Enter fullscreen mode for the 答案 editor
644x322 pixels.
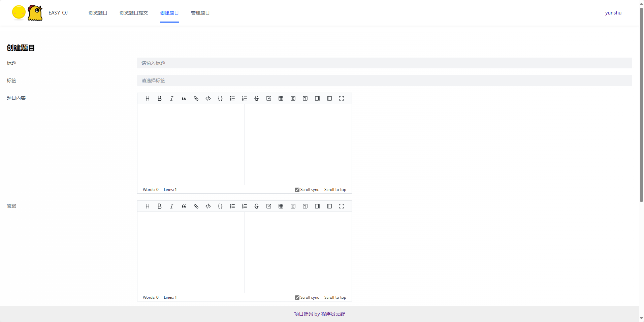click(x=341, y=206)
